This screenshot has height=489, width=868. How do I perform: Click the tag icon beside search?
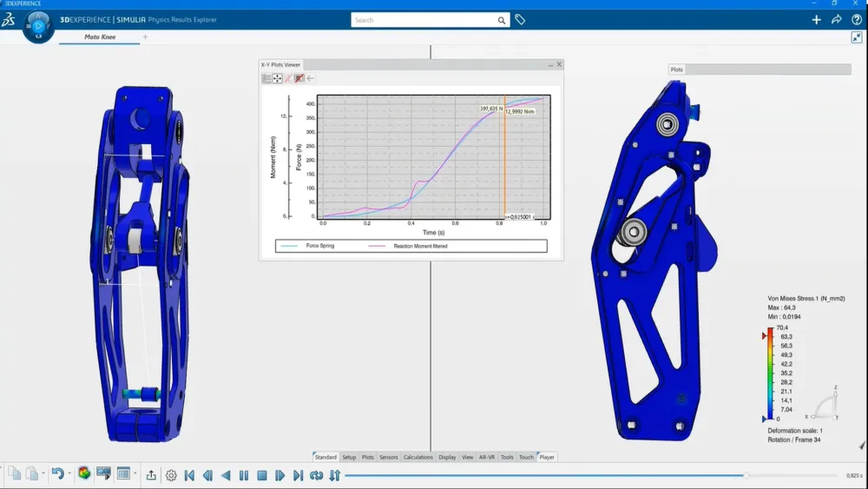pos(520,19)
